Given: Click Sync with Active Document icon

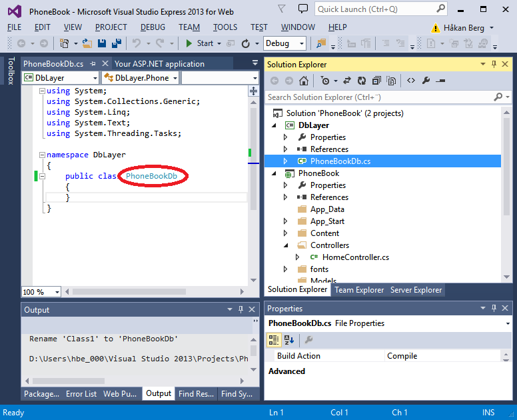Looking at the screenshot, I should click(x=347, y=81).
